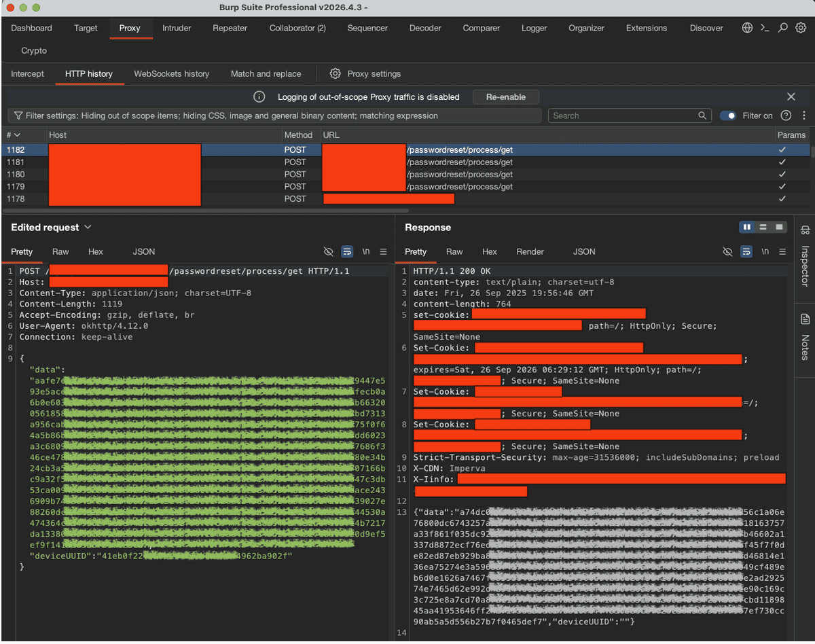Open Match and replace subtab
The image size is (815, 644).
[x=266, y=73]
